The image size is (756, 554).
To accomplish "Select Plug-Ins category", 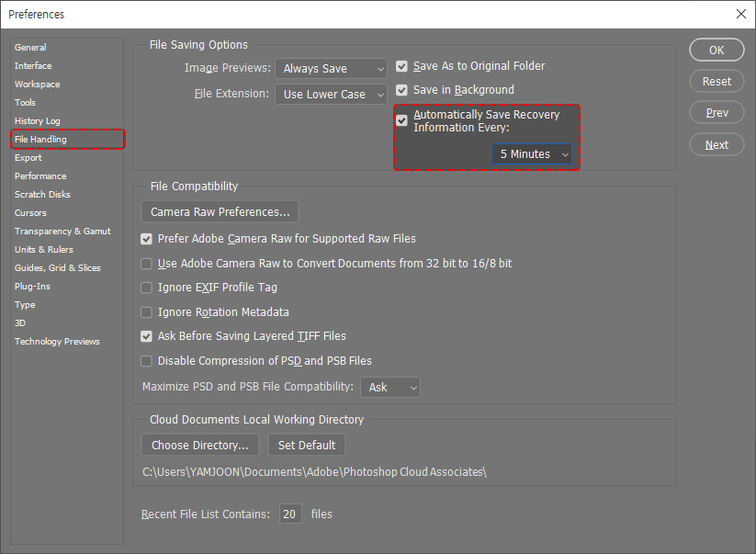I will pos(32,286).
